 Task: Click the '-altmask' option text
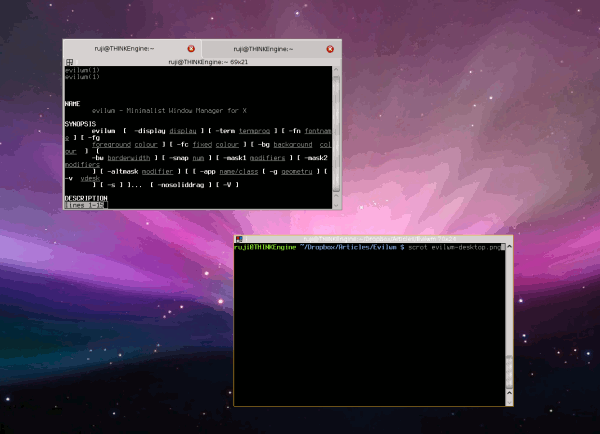(x=122, y=171)
